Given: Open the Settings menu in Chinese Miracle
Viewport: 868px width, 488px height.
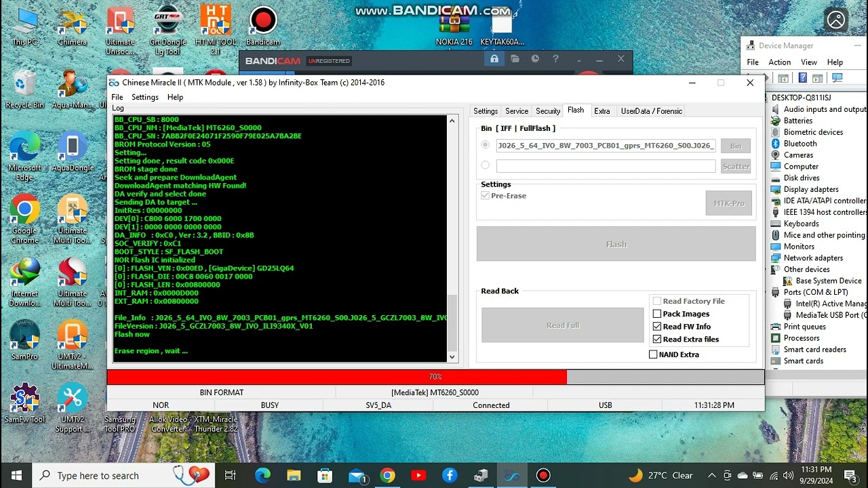Looking at the screenshot, I should coord(144,97).
